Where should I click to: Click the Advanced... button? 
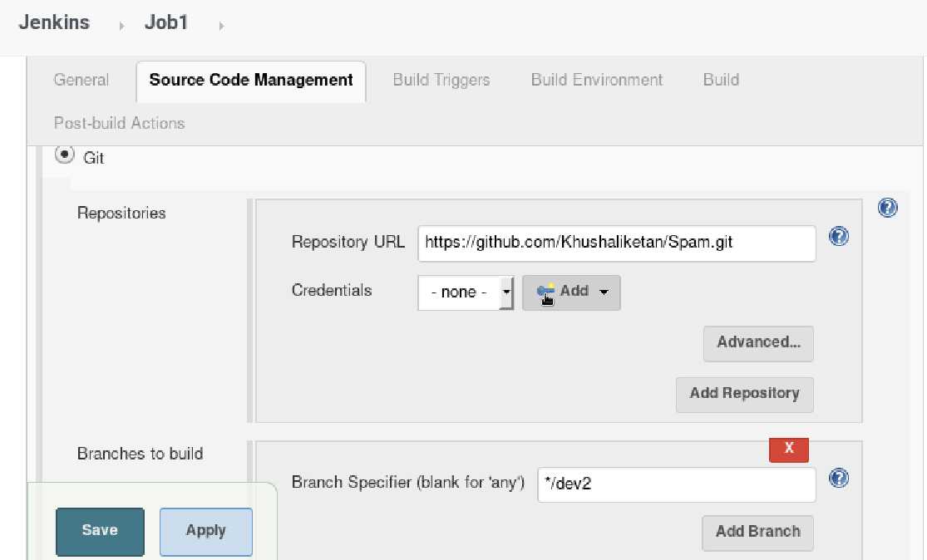(758, 343)
